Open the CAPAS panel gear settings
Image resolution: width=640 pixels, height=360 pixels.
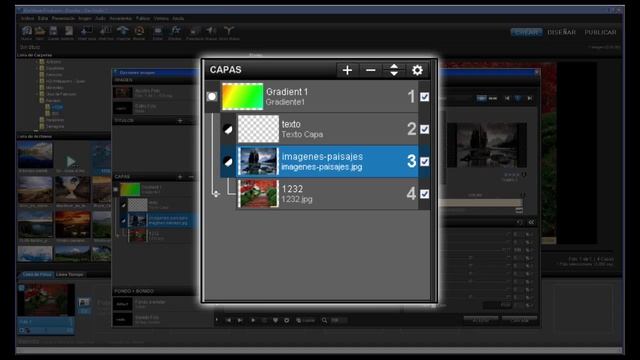click(x=417, y=70)
